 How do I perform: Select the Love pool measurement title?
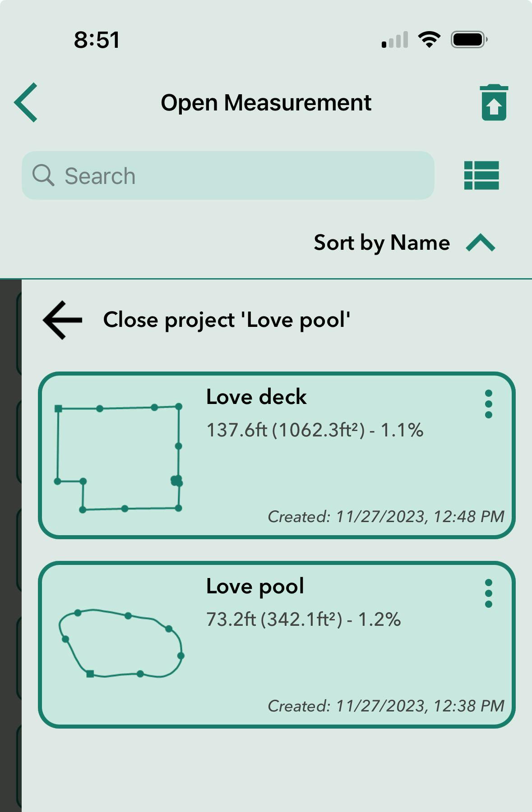point(255,587)
